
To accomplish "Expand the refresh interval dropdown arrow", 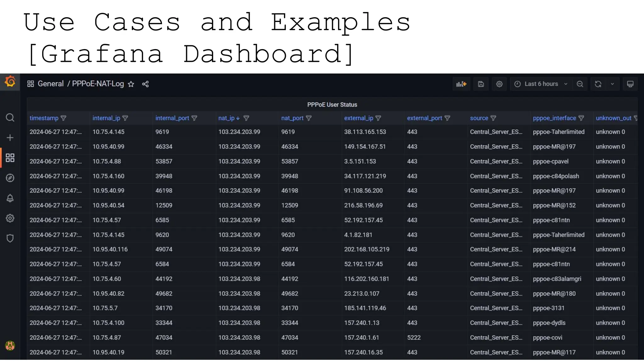I will click(612, 84).
